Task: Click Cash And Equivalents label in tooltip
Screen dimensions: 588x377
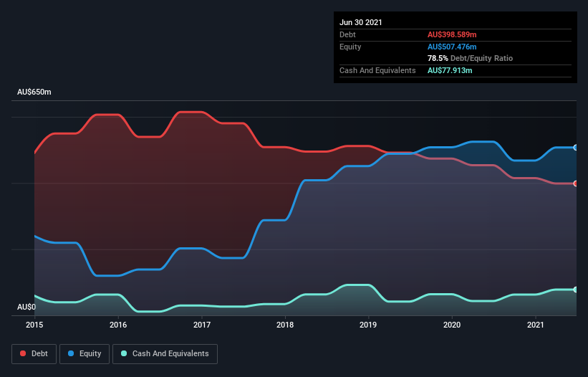Action: 377,70
